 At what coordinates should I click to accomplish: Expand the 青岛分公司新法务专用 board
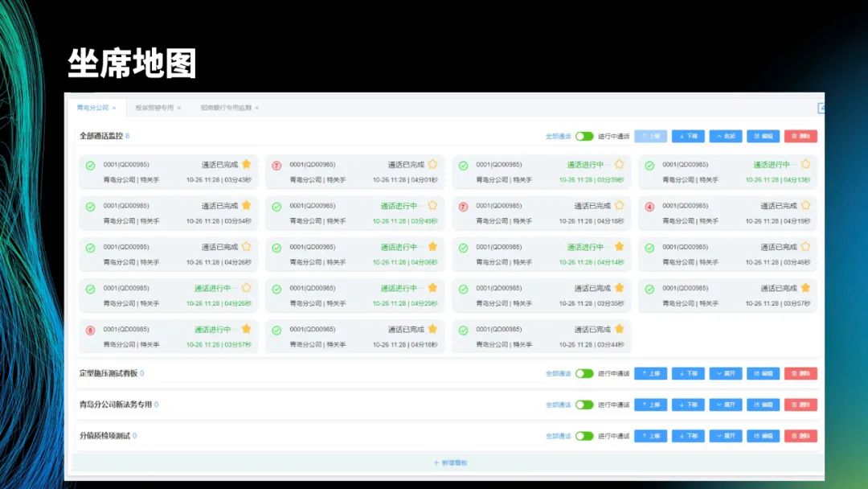pyautogui.click(x=725, y=405)
